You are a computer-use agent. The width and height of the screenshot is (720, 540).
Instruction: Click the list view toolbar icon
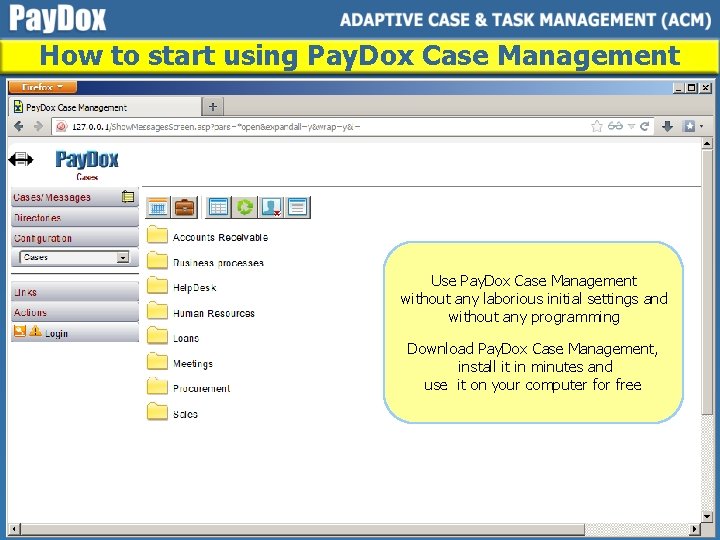click(298, 207)
